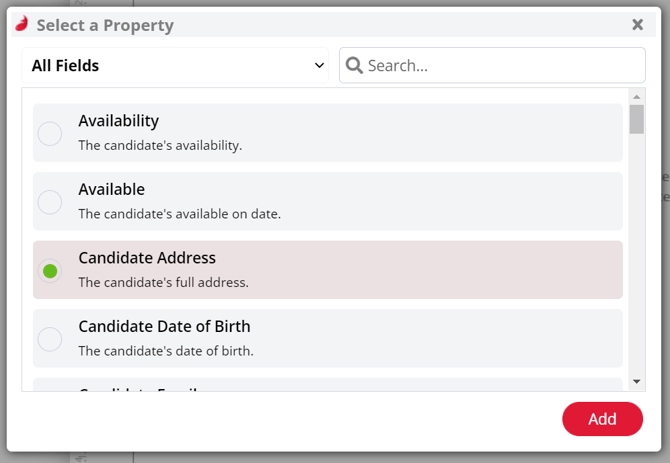Focus the Search text field

(x=492, y=65)
